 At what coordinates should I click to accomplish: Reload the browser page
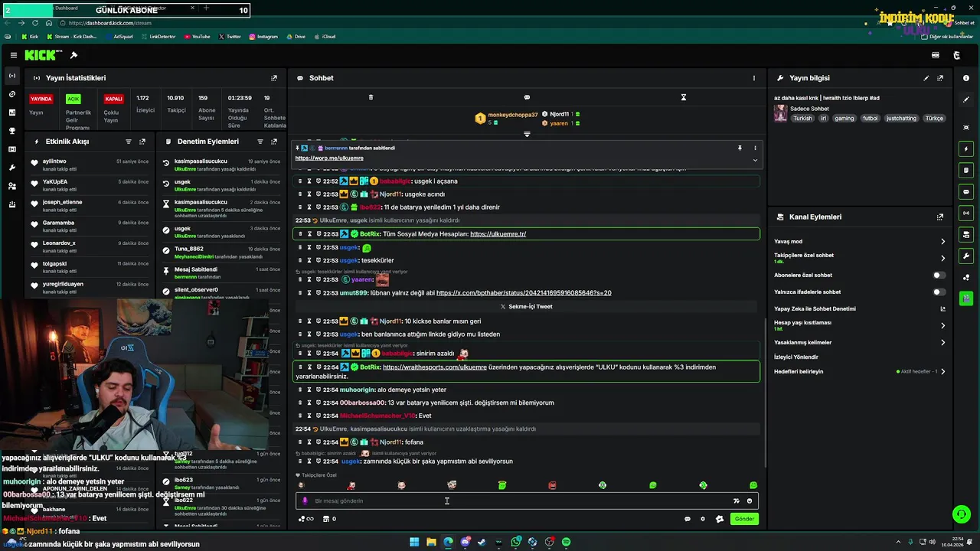click(x=35, y=23)
